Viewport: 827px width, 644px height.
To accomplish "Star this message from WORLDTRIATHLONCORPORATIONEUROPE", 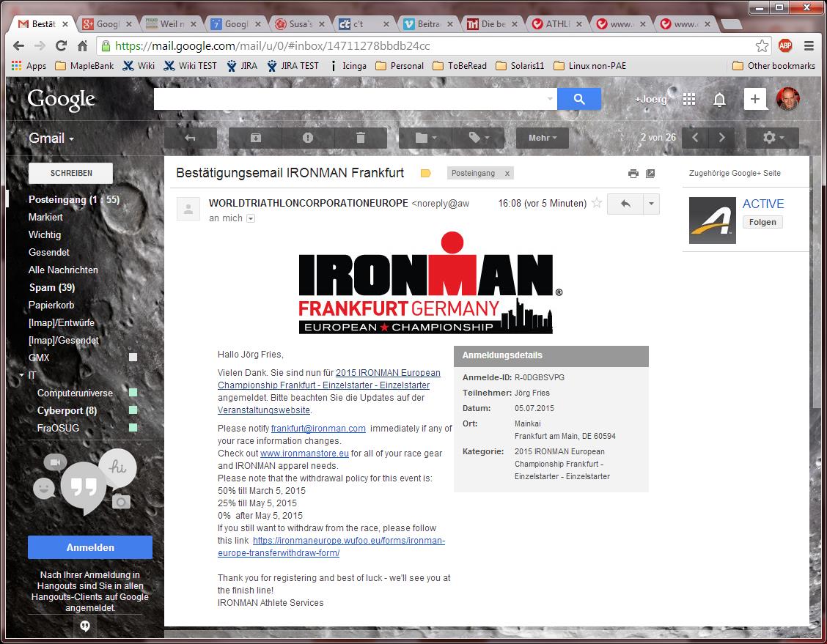I will pos(597,203).
